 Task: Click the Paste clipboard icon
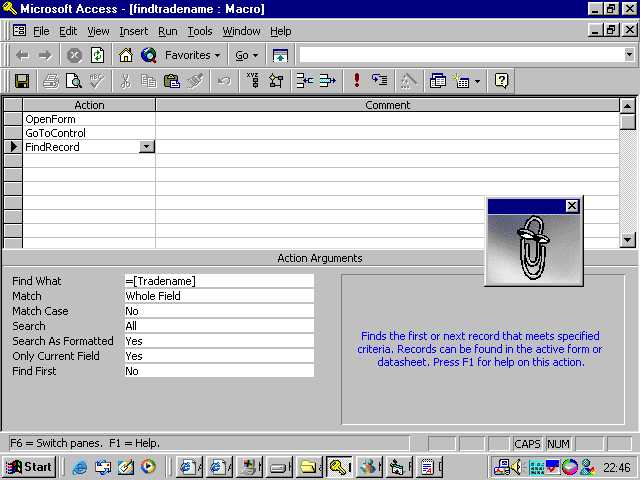(172, 81)
